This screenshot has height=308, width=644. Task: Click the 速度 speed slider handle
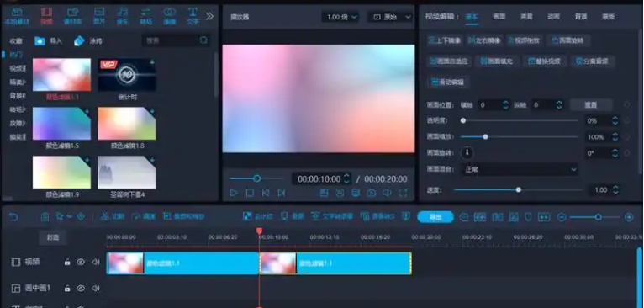tap(519, 189)
